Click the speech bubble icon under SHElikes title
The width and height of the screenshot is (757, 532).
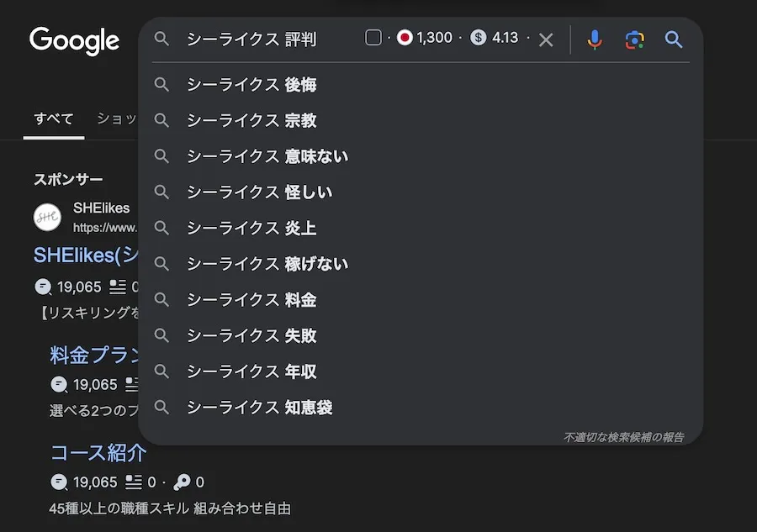pyautogui.click(x=44, y=287)
